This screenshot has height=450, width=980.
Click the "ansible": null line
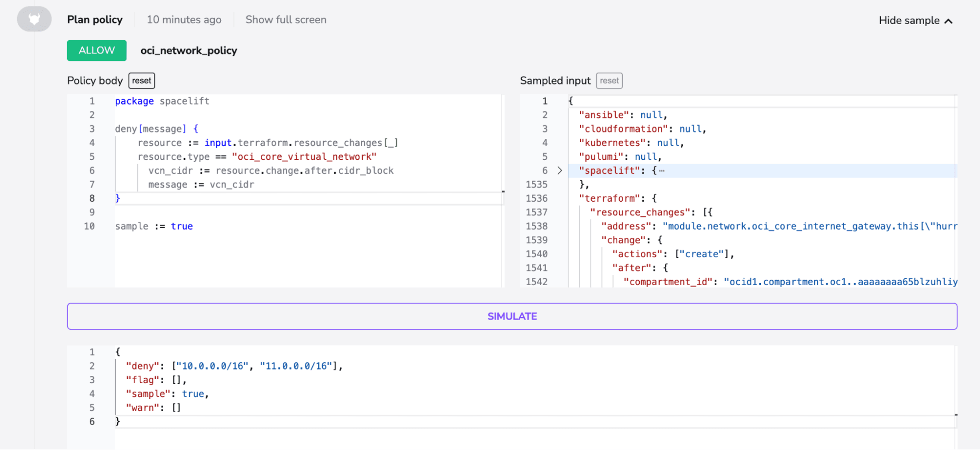(623, 115)
